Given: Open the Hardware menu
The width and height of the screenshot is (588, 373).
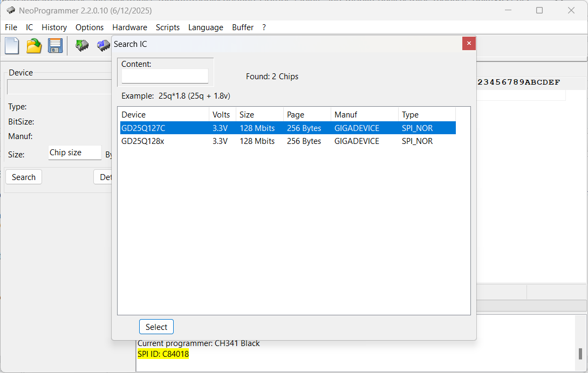Looking at the screenshot, I should coord(129,27).
